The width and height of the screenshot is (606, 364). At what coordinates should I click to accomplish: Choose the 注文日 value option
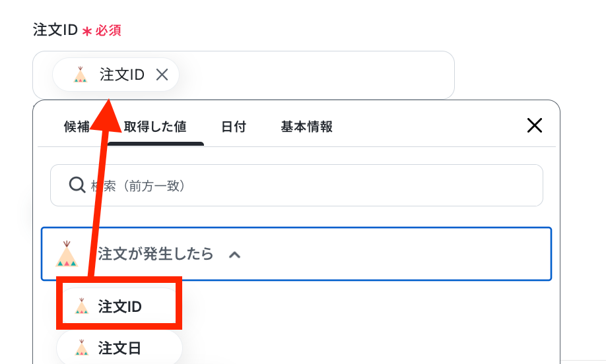click(119, 348)
